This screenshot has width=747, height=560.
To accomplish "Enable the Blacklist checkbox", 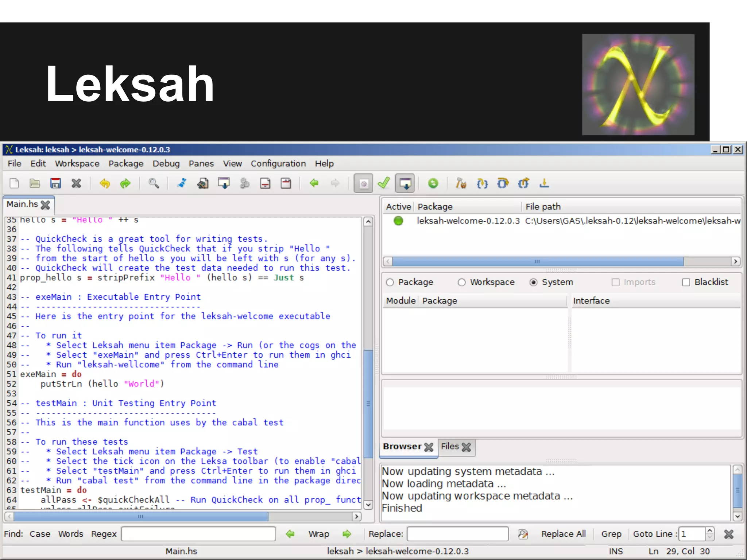I will [686, 282].
